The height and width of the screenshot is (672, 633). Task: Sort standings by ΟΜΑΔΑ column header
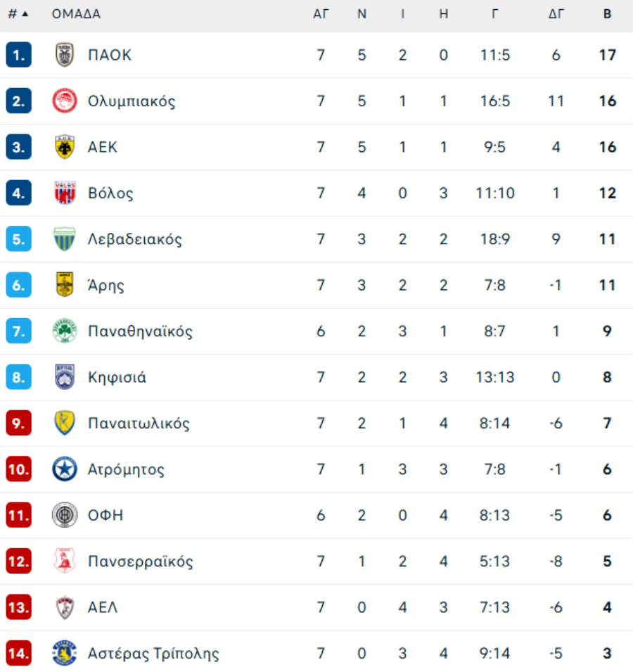pyautogui.click(x=76, y=14)
